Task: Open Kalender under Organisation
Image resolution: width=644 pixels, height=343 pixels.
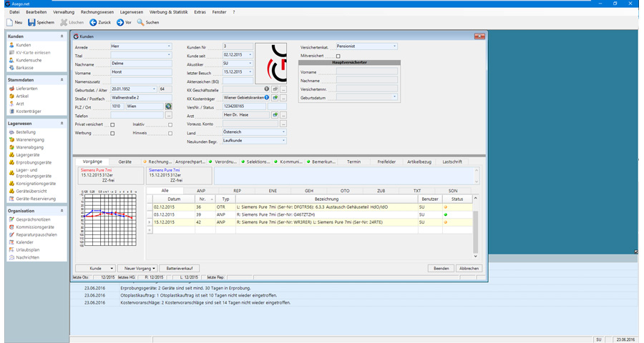Action: point(24,242)
